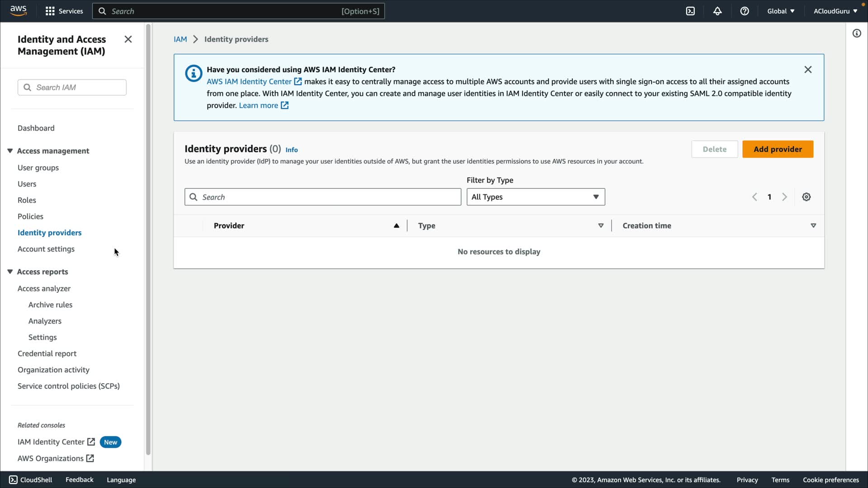
Task: Click the AWS logo home icon
Action: click(x=19, y=11)
